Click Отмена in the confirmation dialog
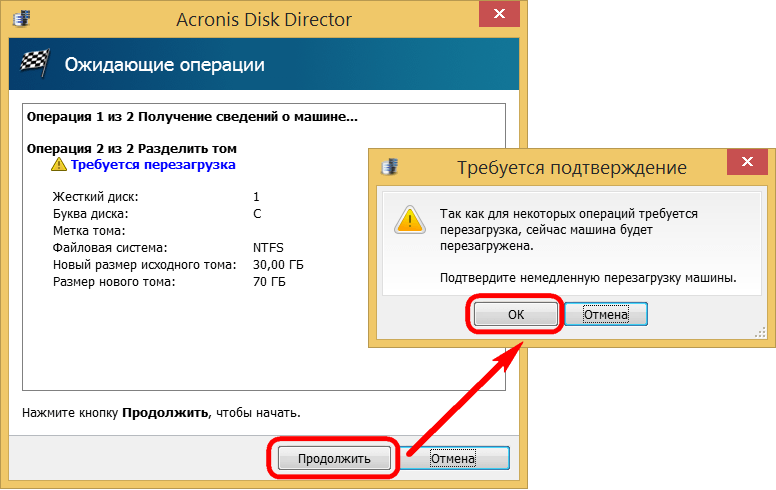This screenshot has width=776, height=490. [606, 314]
